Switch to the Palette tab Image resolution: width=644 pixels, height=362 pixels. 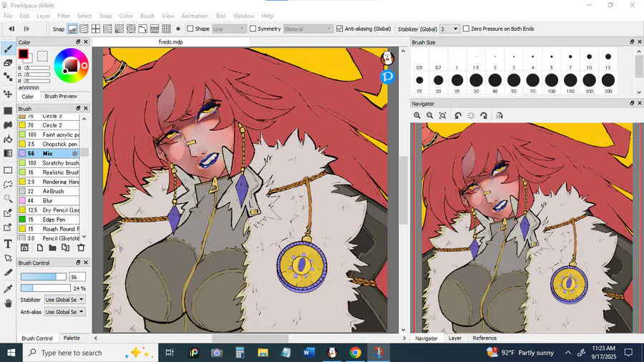[72, 338]
